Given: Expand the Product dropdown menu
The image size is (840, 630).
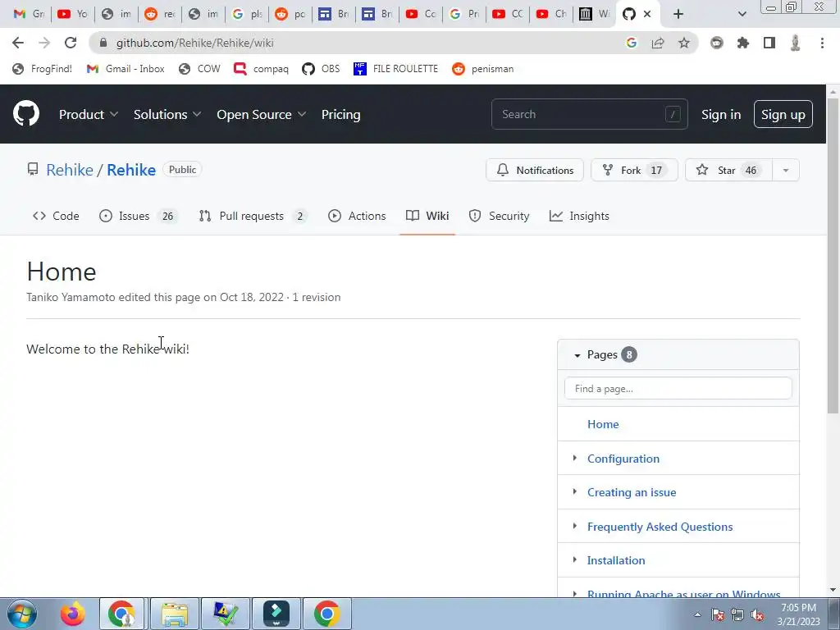Looking at the screenshot, I should click(x=89, y=114).
